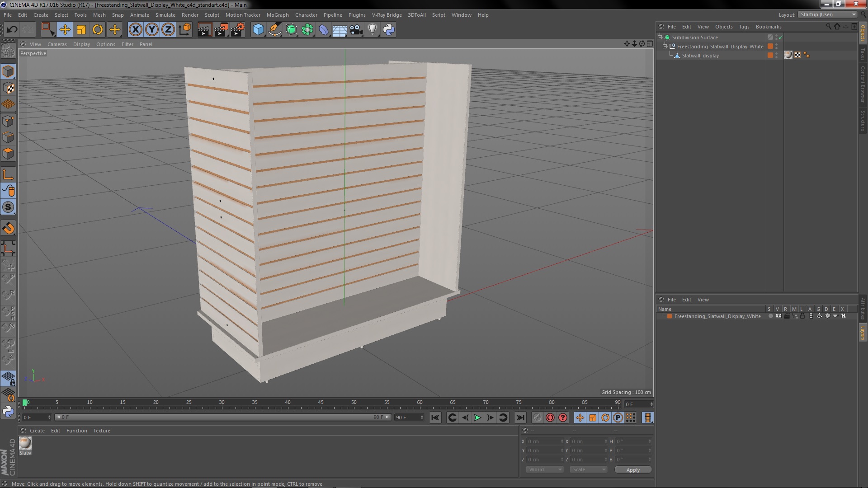Add a Cube primitive object
Viewport: 868px width, 488px height.
pyautogui.click(x=258, y=30)
